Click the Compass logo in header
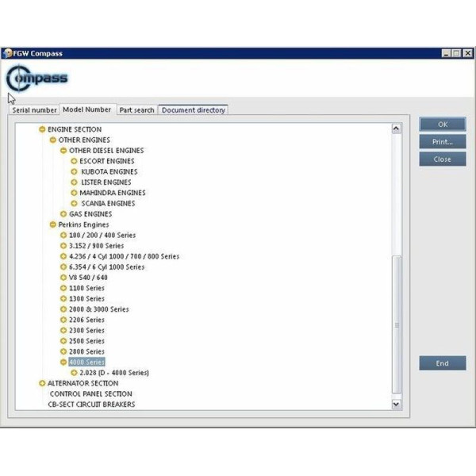 click(x=36, y=79)
